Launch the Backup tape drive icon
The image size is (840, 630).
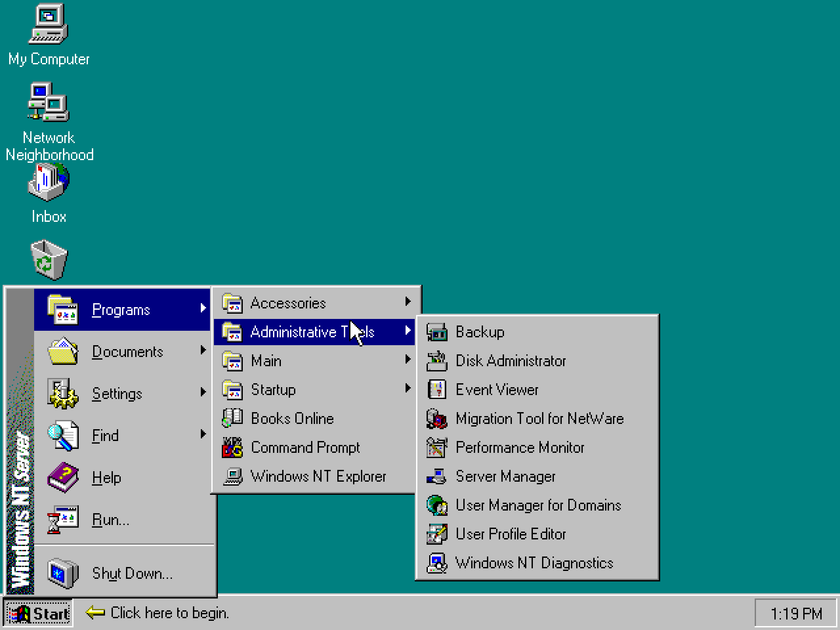[x=437, y=332]
